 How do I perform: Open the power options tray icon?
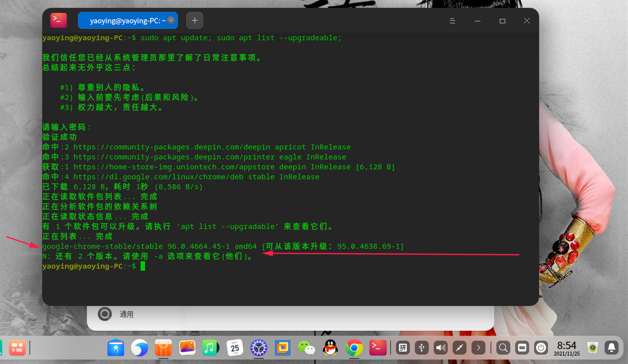coord(541,348)
